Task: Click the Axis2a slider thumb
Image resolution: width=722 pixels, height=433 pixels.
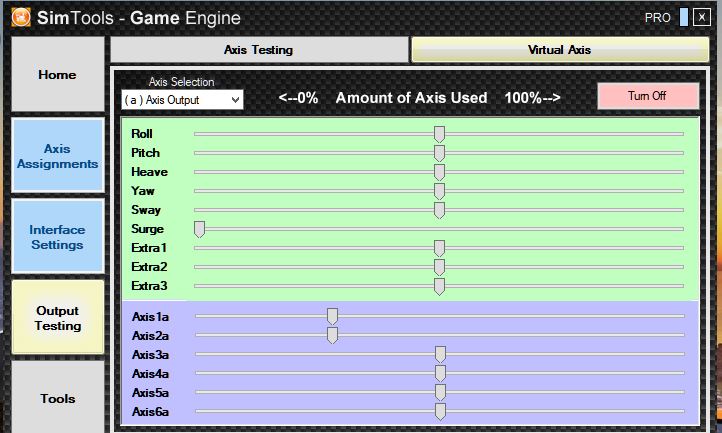Action: coord(332,335)
